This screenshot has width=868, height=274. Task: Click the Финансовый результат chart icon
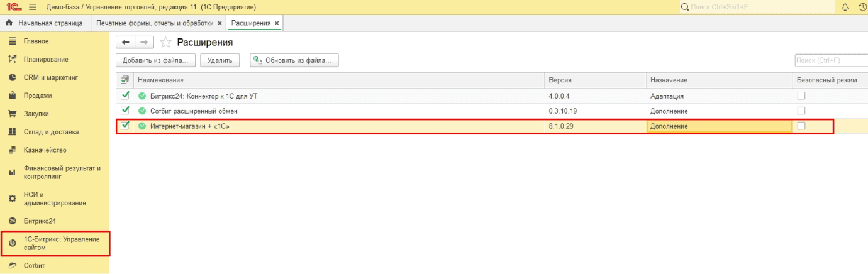pyautogui.click(x=11, y=172)
